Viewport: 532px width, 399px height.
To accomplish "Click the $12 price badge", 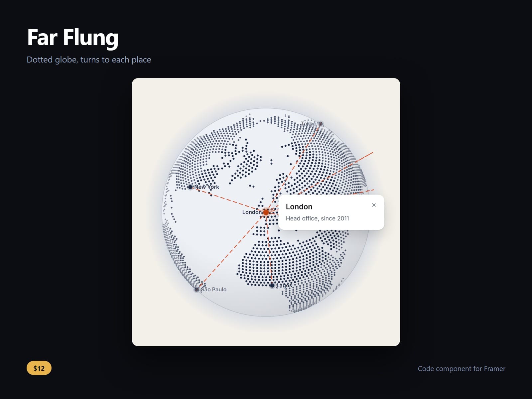I will pos(39,368).
